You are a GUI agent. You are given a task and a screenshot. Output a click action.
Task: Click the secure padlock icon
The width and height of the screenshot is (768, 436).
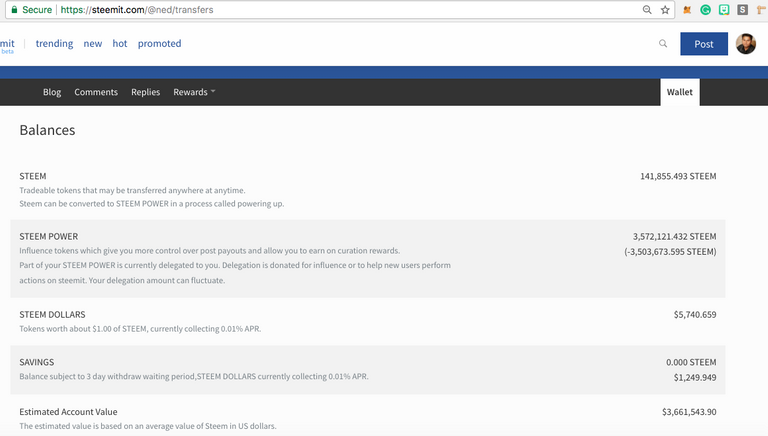[14, 10]
